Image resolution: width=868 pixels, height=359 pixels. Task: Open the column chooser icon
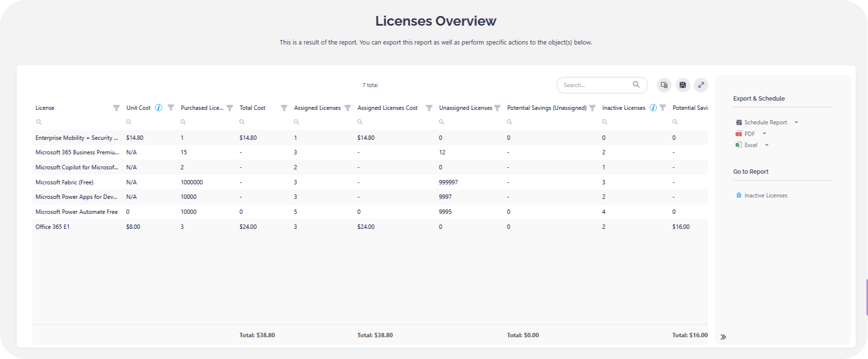click(664, 85)
